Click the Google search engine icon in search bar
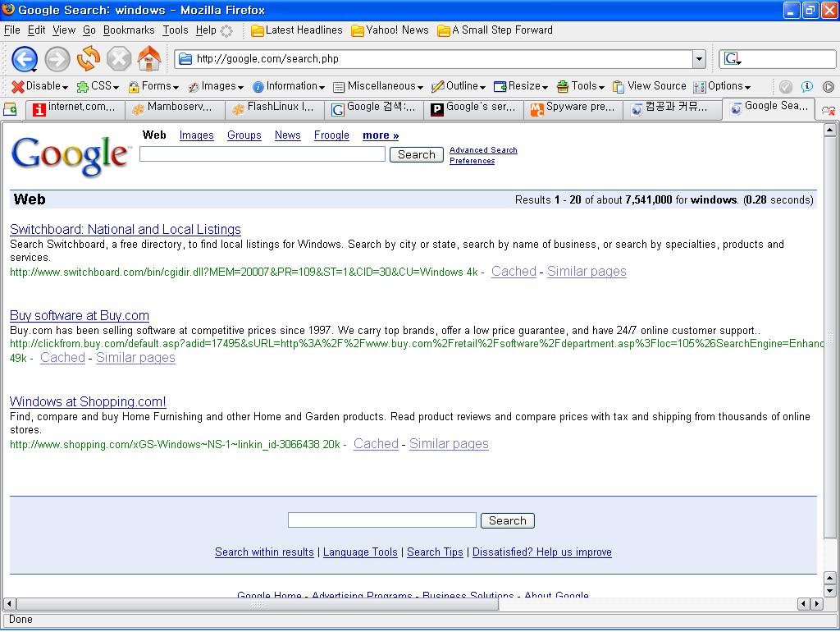Image resolution: width=840 pixels, height=632 pixels. [733, 58]
